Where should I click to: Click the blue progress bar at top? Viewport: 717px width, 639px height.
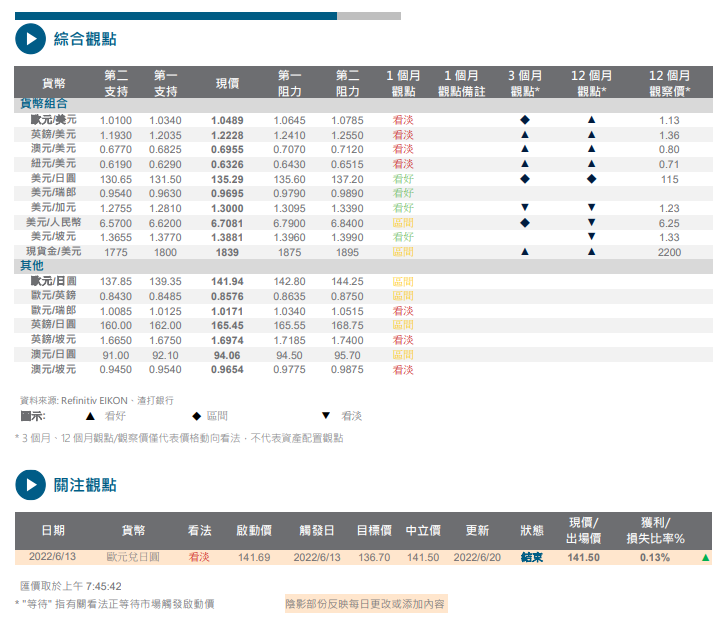pyautogui.click(x=176, y=16)
